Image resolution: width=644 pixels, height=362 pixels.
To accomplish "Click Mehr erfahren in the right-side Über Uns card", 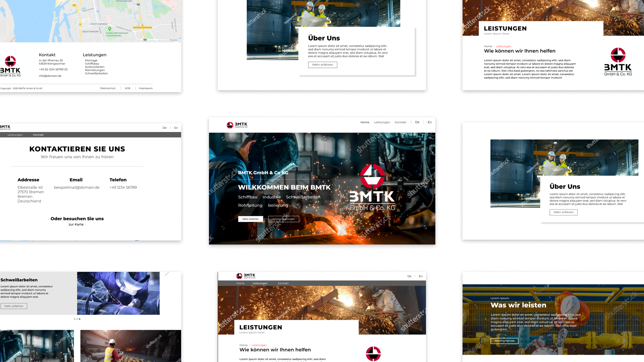I will pyautogui.click(x=563, y=212).
